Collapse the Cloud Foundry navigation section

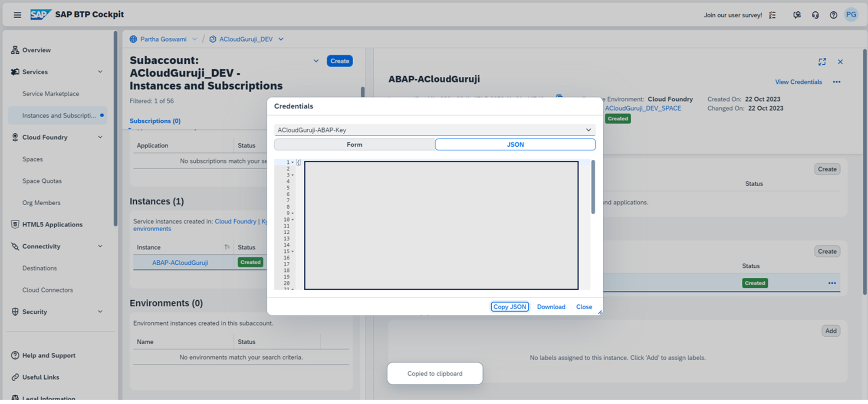(x=100, y=137)
